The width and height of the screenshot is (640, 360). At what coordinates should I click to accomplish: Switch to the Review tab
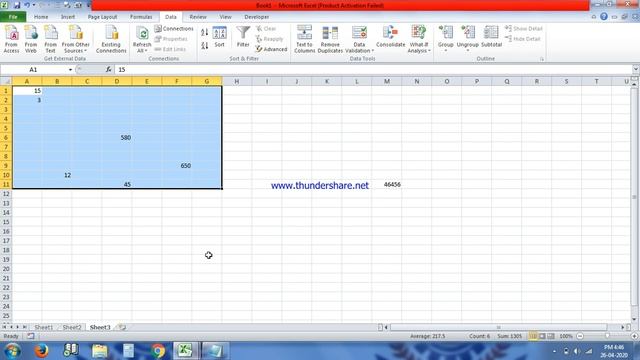[x=198, y=17]
